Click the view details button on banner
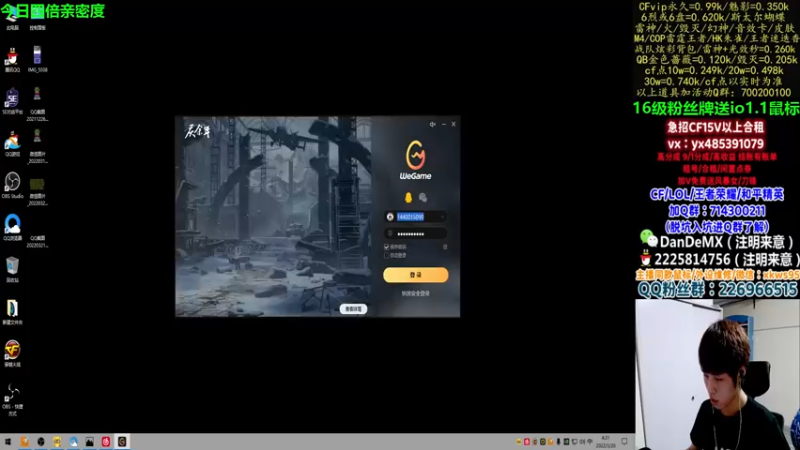 coord(353,309)
